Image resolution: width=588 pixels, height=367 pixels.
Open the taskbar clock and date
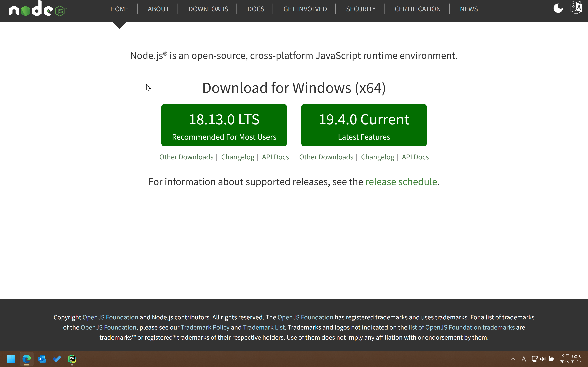tap(571, 359)
